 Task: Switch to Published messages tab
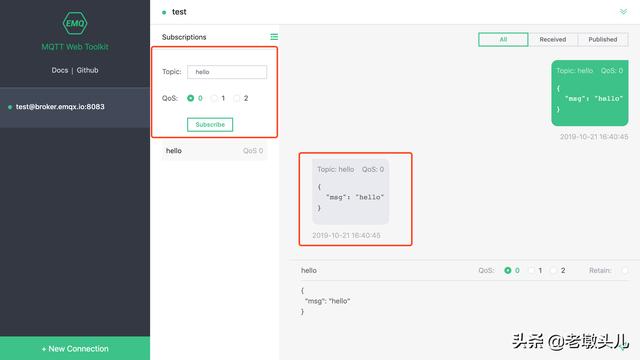[x=603, y=40]
